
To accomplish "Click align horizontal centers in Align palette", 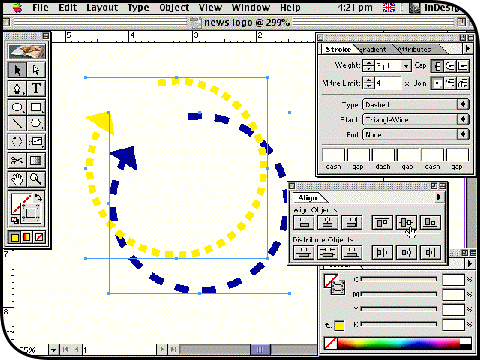I will pos(328,223).
